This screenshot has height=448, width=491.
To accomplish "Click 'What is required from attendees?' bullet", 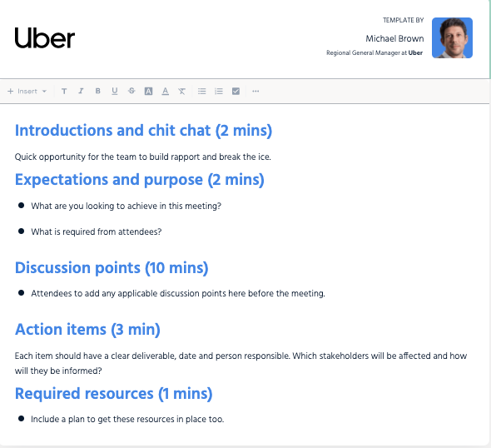I will pyautogui.click(x=97, y=231).
